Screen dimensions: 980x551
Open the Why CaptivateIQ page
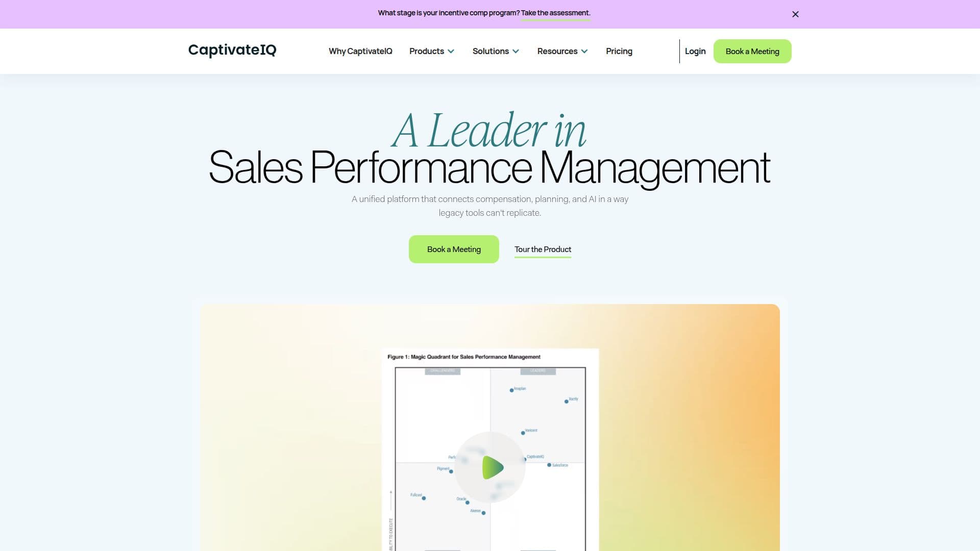(x=360, y=51)
